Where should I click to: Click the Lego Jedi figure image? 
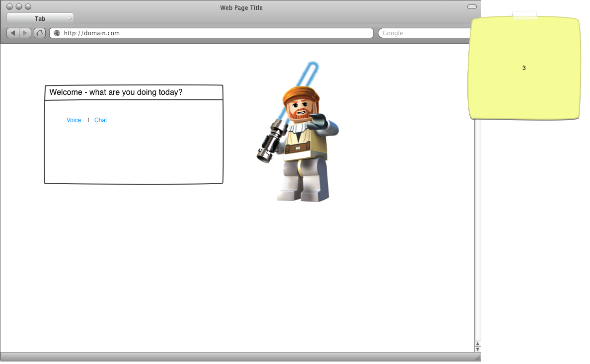coord(297,132)
